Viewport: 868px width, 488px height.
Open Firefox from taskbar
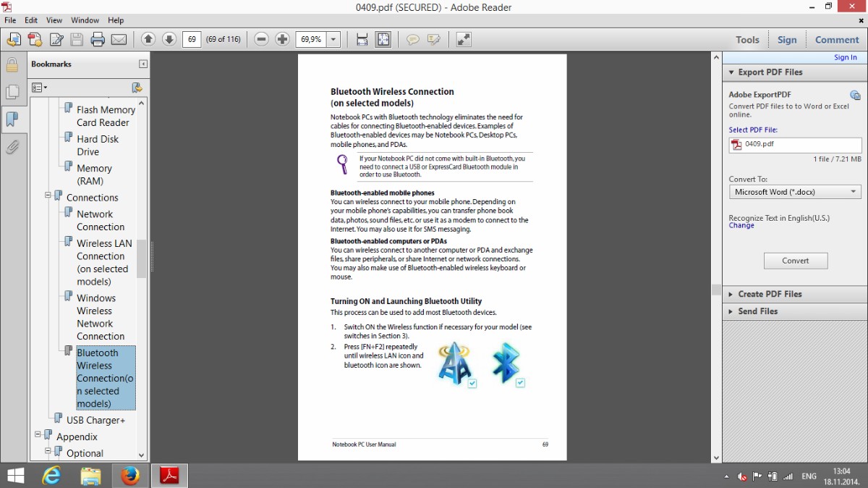point(130,476)
